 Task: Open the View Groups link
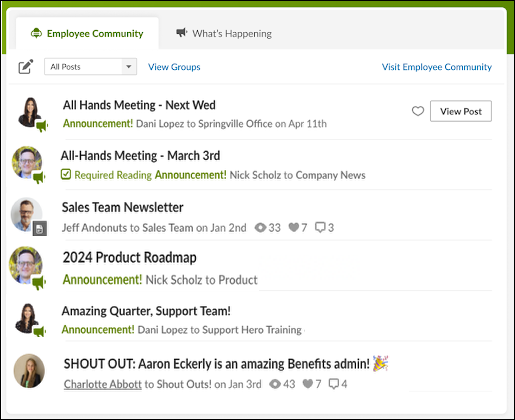click(x=174, y=67)
